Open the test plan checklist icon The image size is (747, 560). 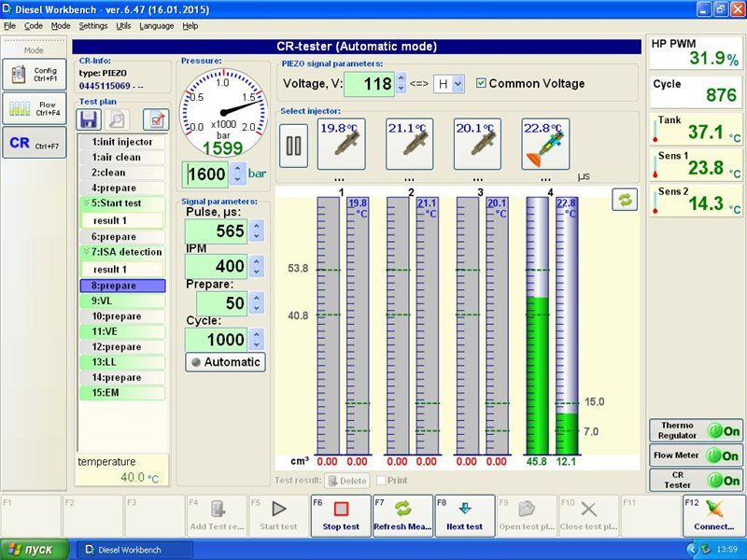point(156,119)
